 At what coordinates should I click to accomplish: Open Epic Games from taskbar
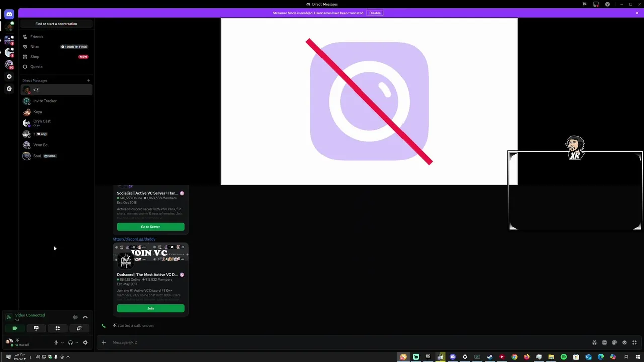pos(428,357)
